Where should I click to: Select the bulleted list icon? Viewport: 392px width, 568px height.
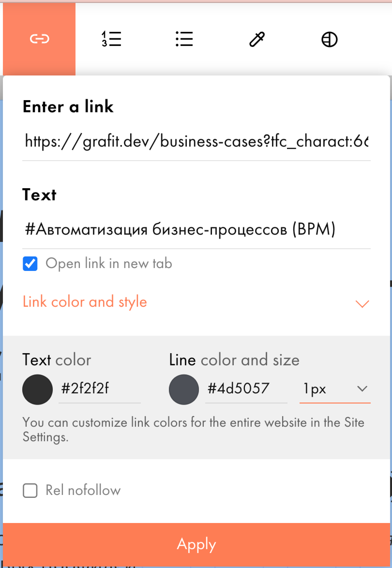[x=184, y=39]
